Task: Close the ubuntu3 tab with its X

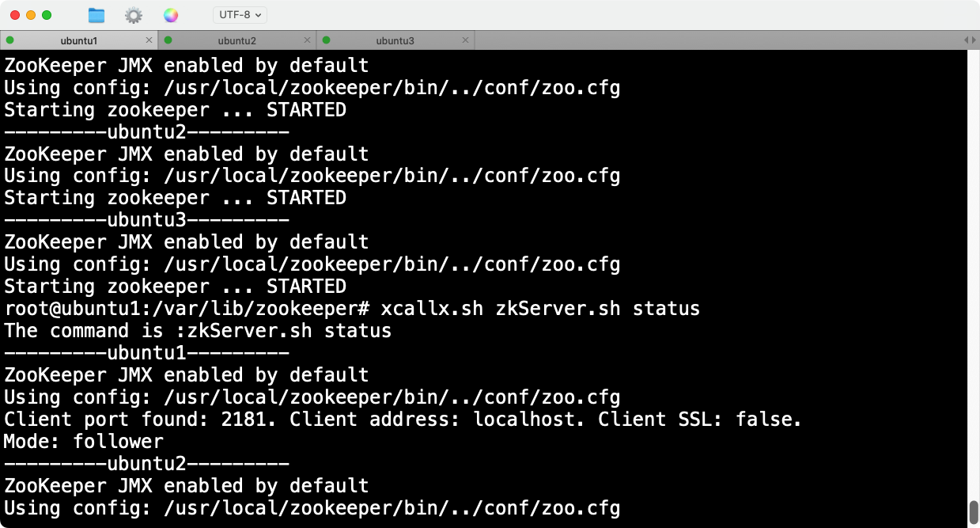Action: [x=465, y=40]
